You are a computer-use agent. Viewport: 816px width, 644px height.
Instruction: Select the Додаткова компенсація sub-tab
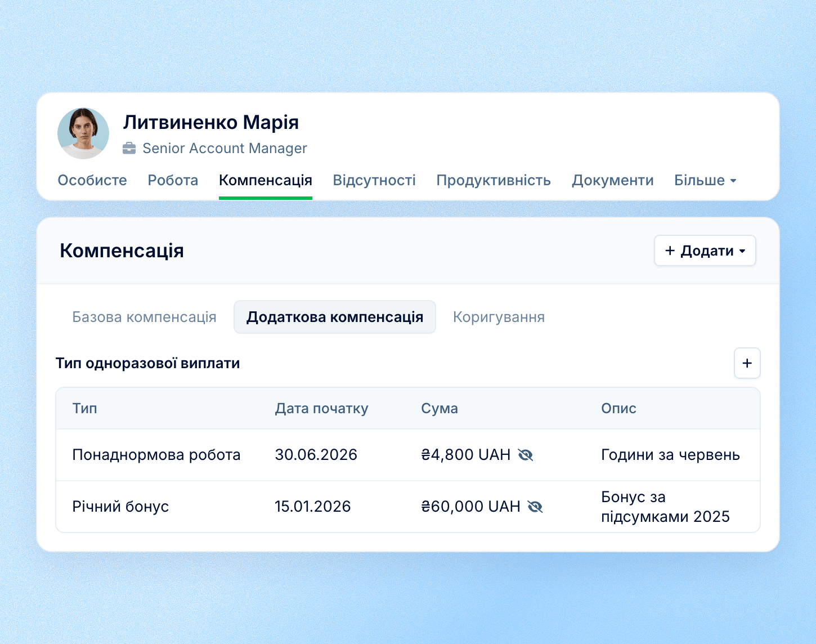(335, 317)
